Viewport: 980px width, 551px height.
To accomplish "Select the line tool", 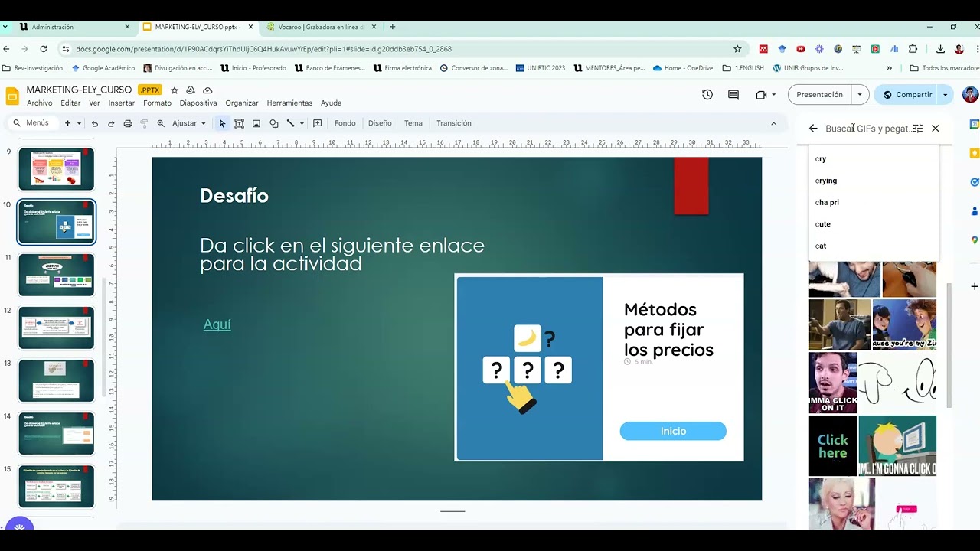I will click(x=290, y=123).
